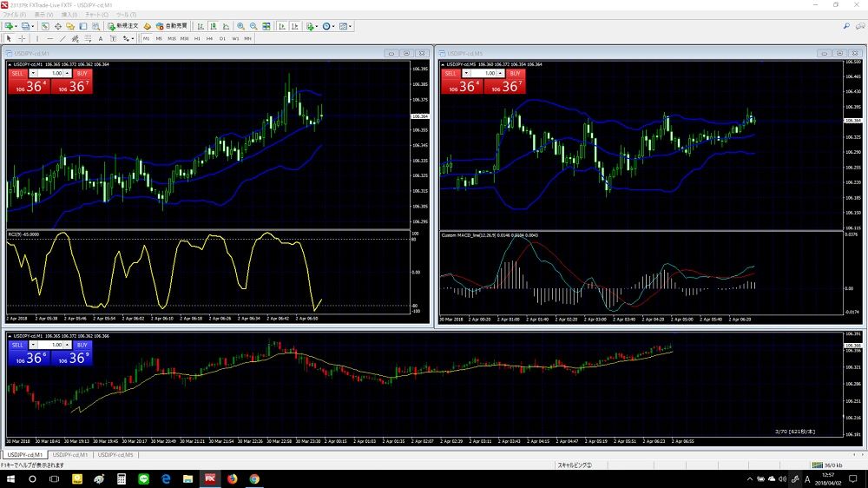Open the 挿入 menu
Viewport: 868px width, 488px height.
point(69,15)
